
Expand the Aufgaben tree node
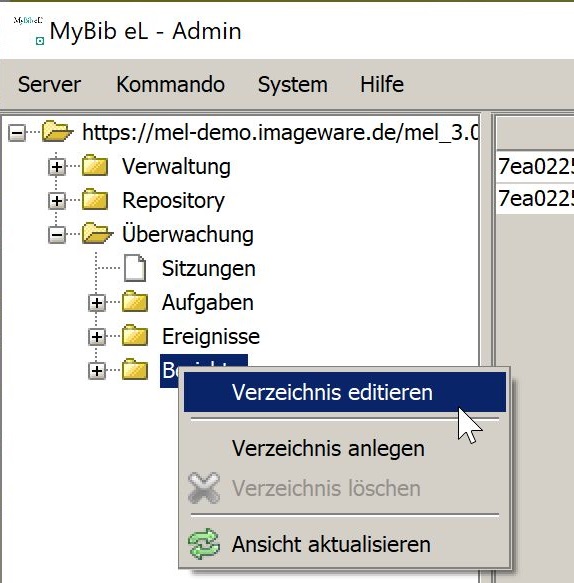[x=97, y=303]
